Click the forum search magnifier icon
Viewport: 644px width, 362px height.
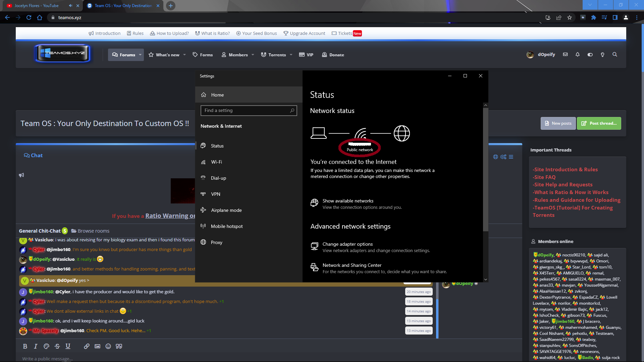click(615, 55)
